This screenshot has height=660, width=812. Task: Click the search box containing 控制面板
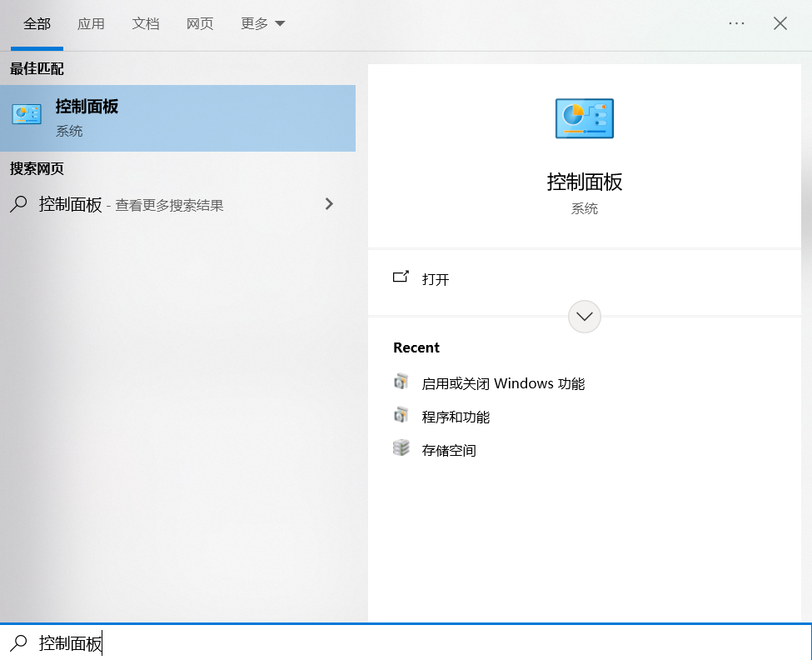tap(406, 642)
